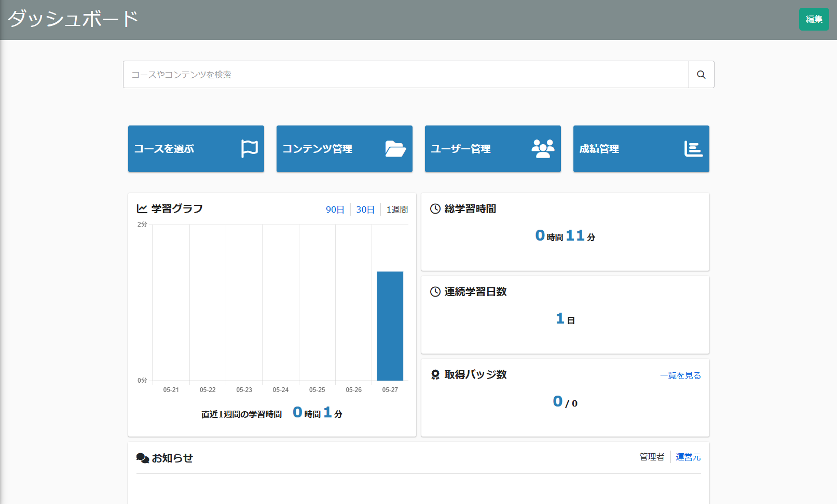Click the people icon on ユーザー管理 tile
Screen dimensions: 837x504
pos(543,149)
